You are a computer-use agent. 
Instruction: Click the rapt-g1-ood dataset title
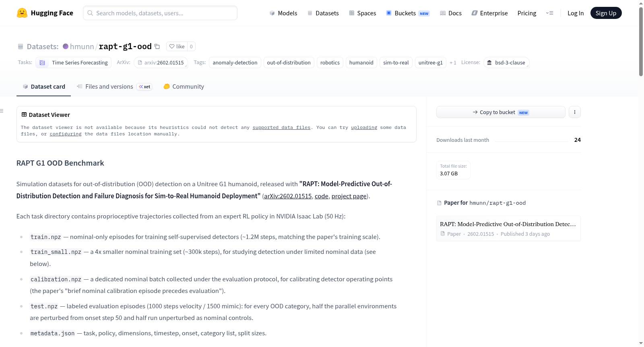pyautogui.click(x=125, y=46)
